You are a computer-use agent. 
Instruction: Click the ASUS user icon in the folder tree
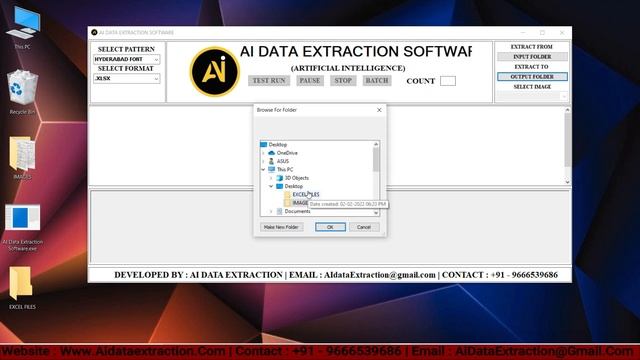pos(271,161)
